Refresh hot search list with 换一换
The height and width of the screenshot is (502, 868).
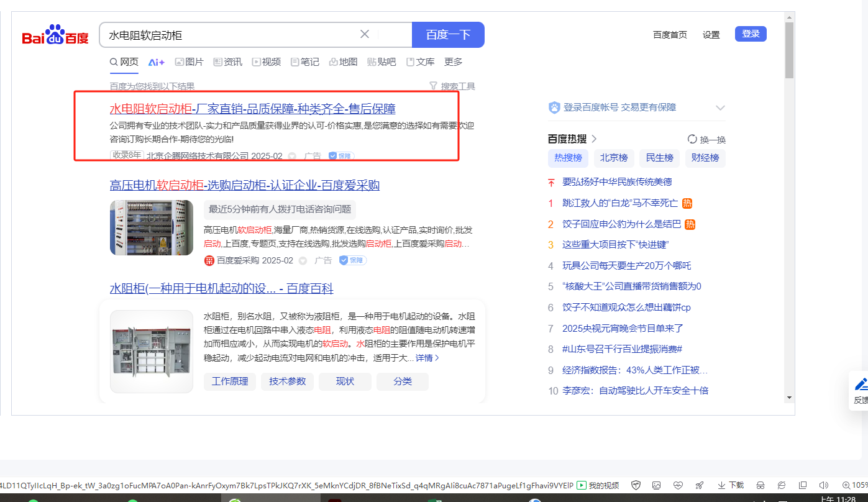706,139
